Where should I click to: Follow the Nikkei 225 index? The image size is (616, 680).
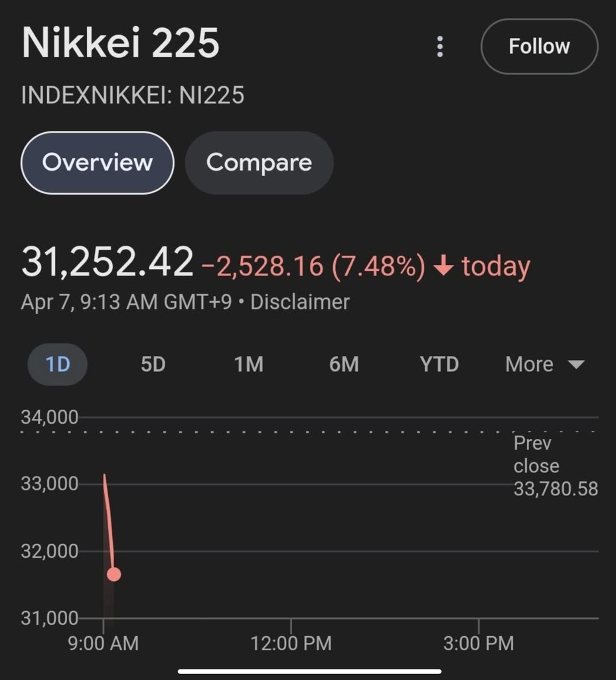point(539,46)
